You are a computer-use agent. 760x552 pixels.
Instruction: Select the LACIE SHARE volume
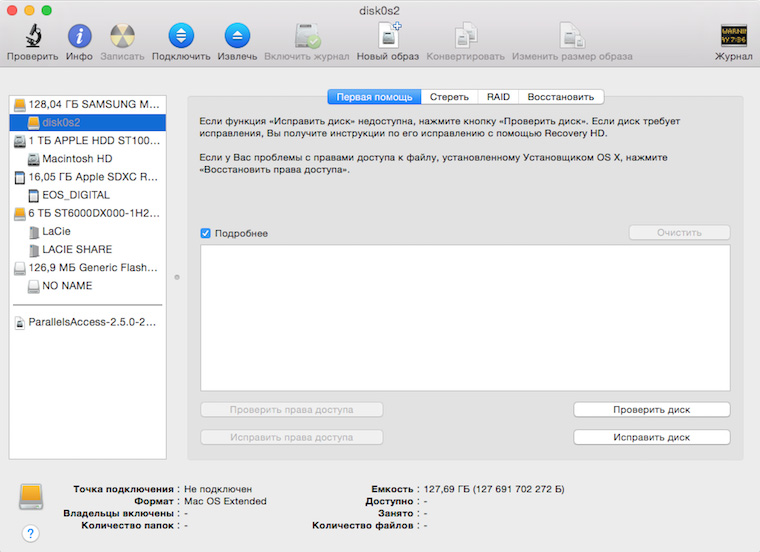[77, 249]
